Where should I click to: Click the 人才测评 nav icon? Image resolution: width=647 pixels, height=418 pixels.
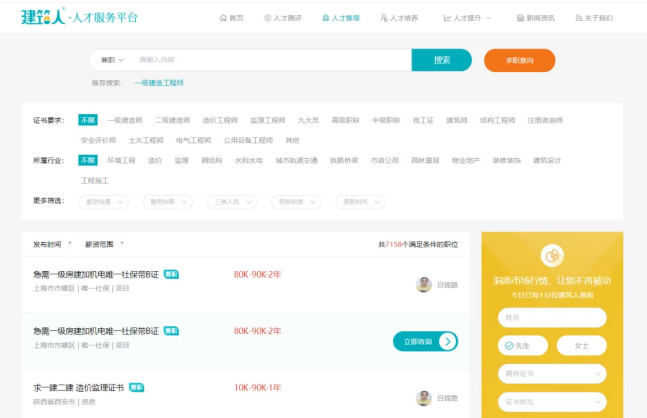click(267, 18)
